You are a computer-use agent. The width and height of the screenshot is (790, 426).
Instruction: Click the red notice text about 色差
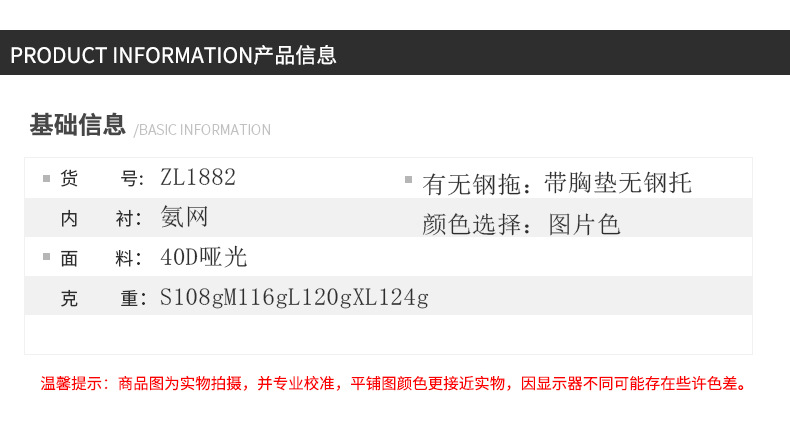click(x=432, y=383)
